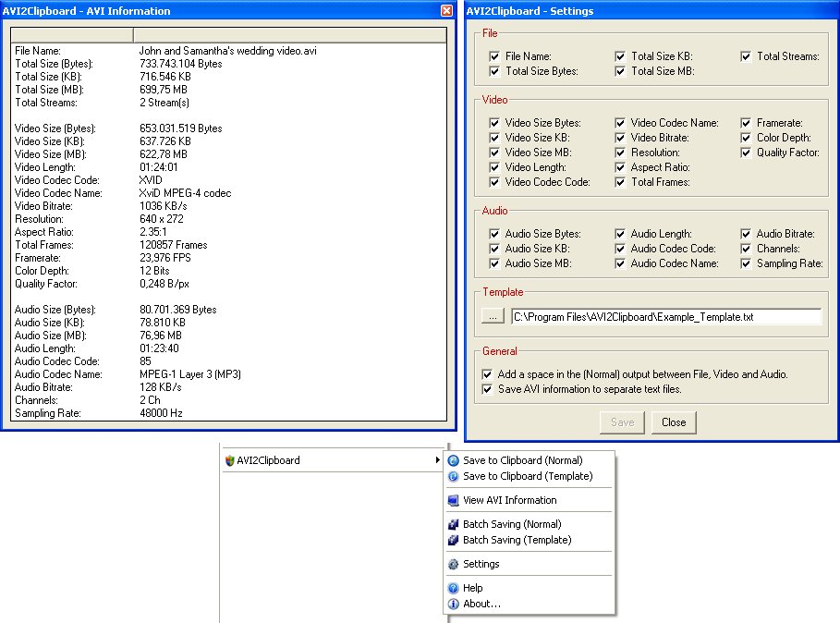Click the first column header in AVI Information

click(x=72, y=35)
